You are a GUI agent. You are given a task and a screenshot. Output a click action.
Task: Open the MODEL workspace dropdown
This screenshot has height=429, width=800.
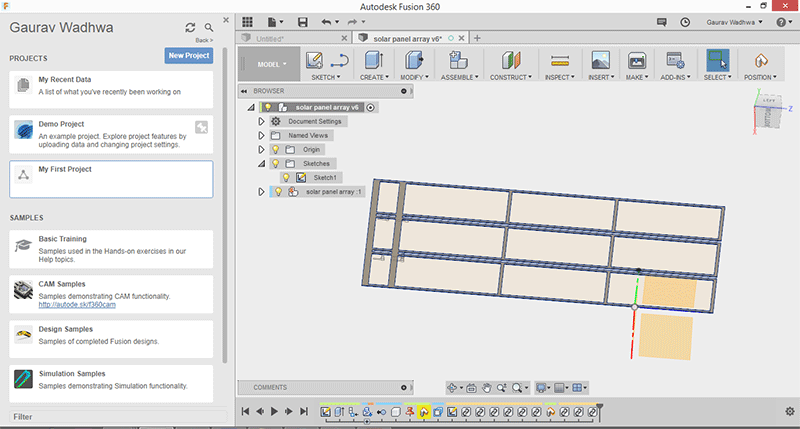270,63
